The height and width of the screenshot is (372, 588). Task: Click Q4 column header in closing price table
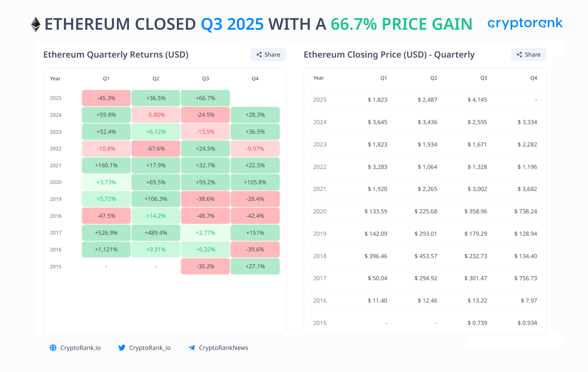click(x=534, y=78)
